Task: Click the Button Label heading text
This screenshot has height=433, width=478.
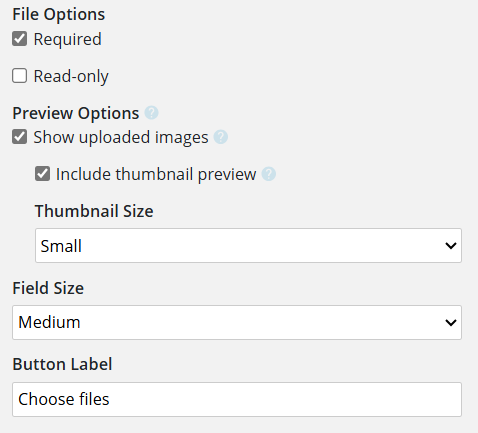Action: point(62,364)
